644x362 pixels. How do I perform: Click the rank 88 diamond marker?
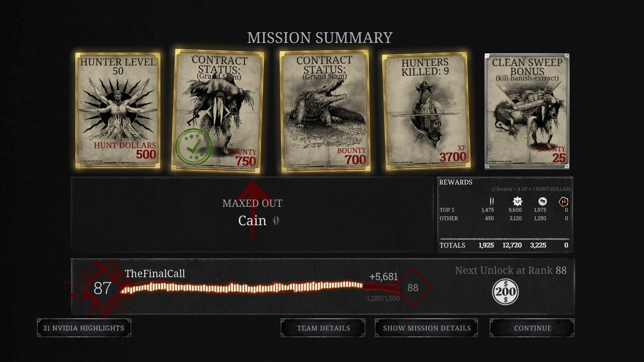click(x=413, y=288)
